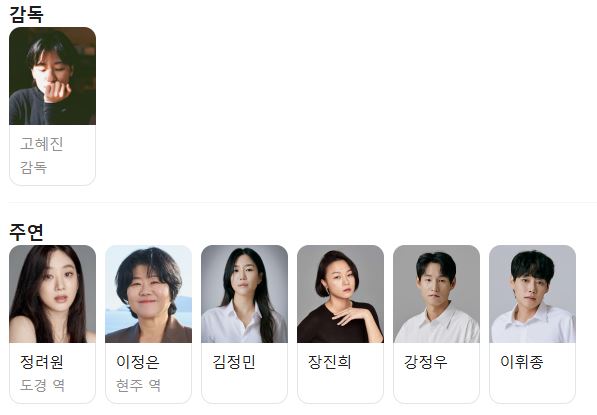Click the 정려원 name link
This screenshot has height=415, width=597.
tap(42, 362)
